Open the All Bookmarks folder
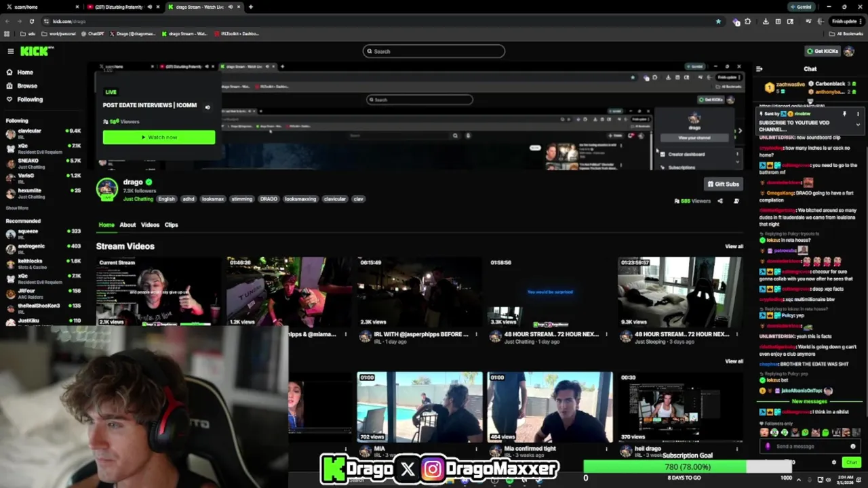868x488 pixels. 846,33
